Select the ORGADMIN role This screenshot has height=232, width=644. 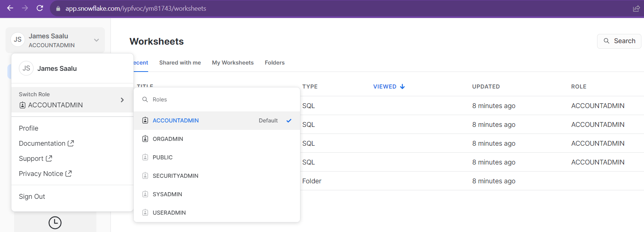click(168, 139)
